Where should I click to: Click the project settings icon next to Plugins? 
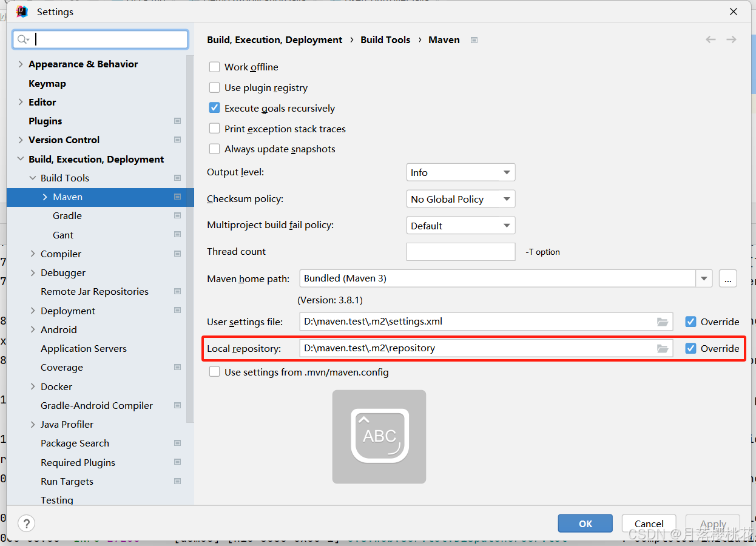point(177,121)
